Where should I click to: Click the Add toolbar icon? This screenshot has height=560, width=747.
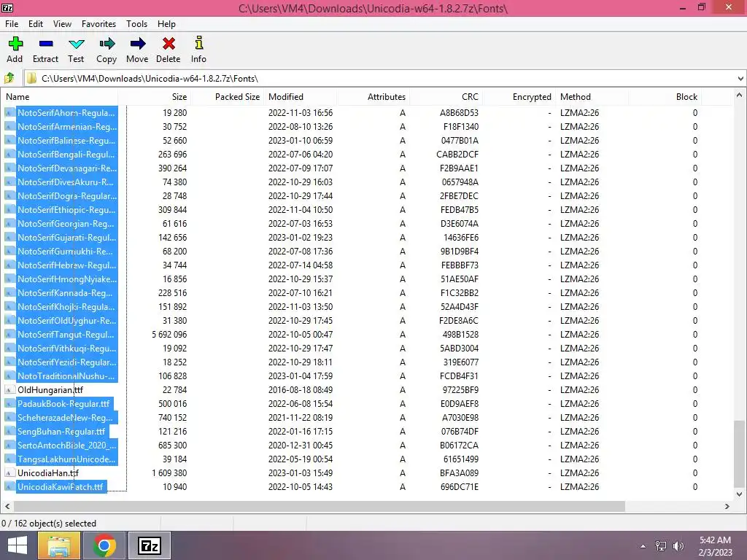coord(15,44)
